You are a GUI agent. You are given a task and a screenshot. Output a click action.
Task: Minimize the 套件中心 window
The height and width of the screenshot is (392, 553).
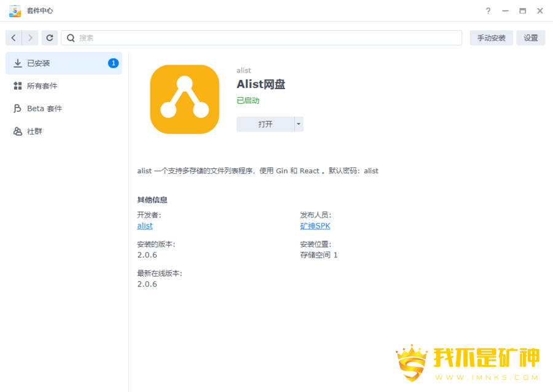click(506, 11)
